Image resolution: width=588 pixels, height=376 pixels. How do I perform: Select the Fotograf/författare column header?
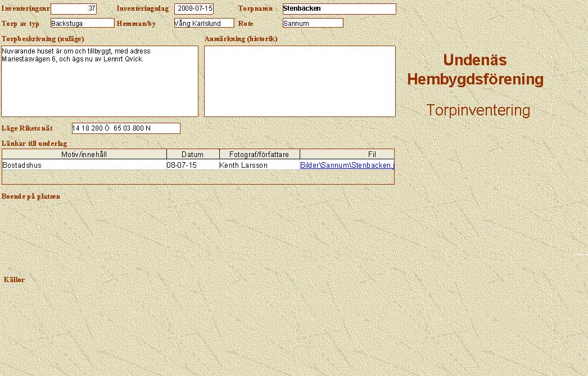coord(259,154)
